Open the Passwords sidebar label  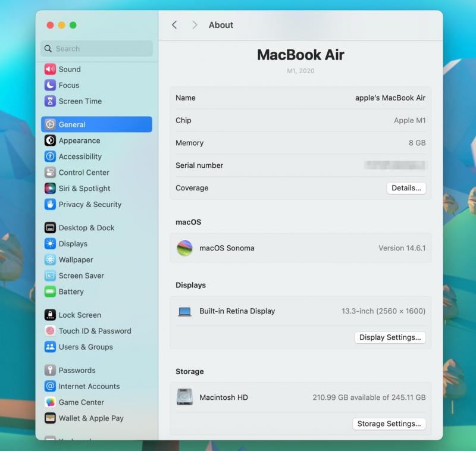pyautogui.click(x=77, y=370)
